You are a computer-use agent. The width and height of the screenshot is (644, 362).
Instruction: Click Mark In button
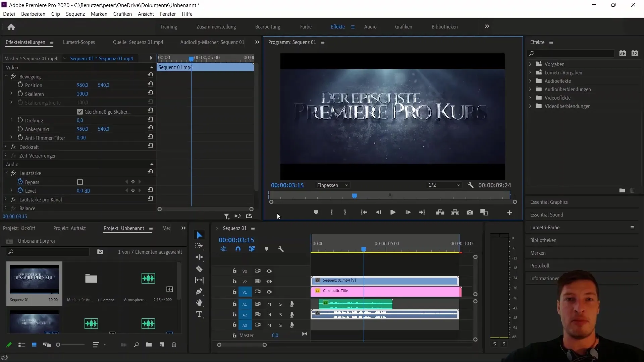point(332,213)
